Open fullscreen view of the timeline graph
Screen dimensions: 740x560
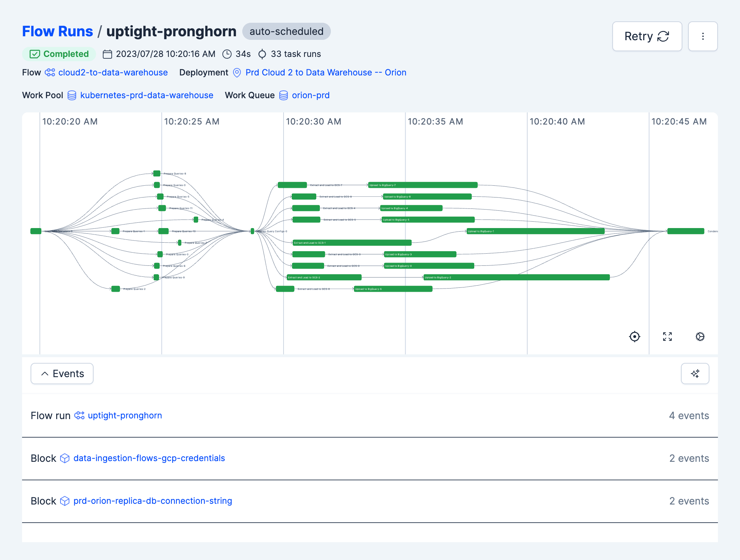coord(667,336)
